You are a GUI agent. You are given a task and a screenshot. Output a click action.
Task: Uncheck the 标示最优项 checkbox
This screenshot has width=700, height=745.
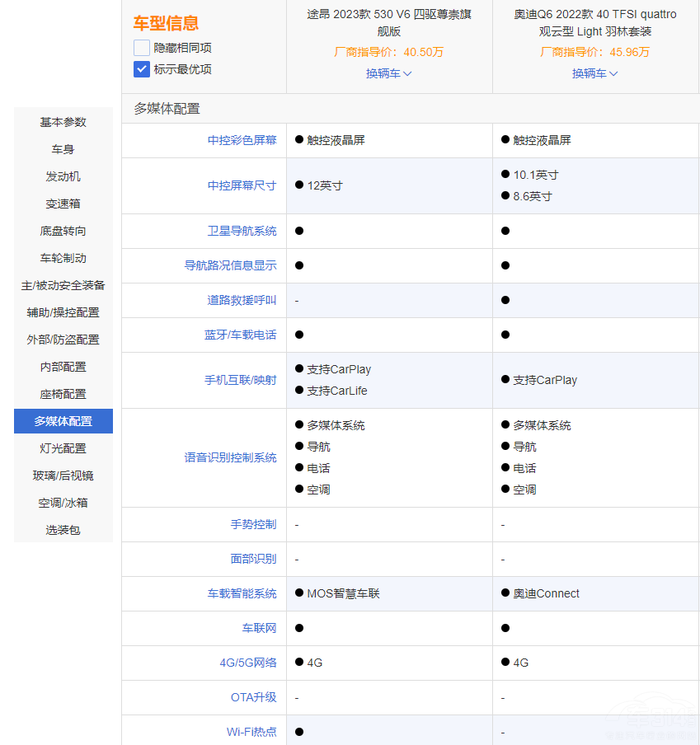click(x=142, y=69)
